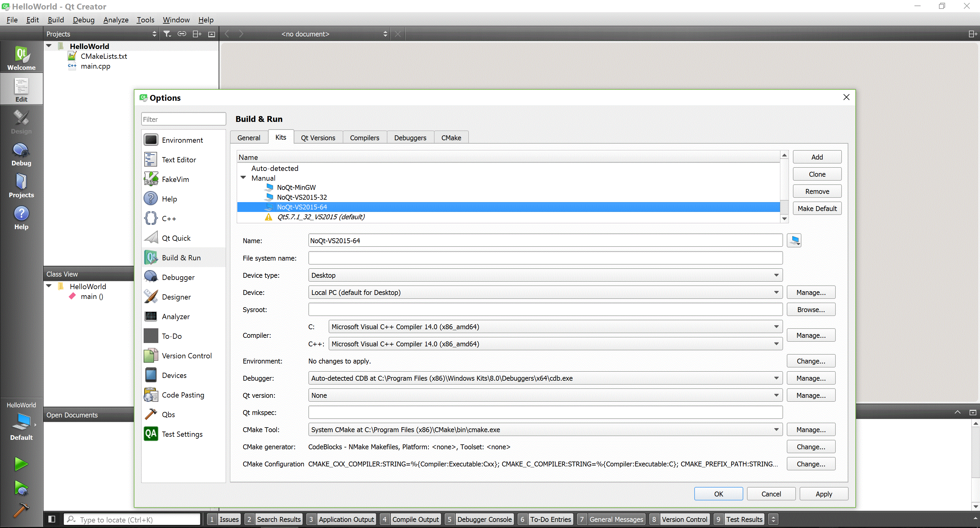Screen dimensions: 980x528
Task: Click OK to confirm options
Action: [x=718, y=494]
